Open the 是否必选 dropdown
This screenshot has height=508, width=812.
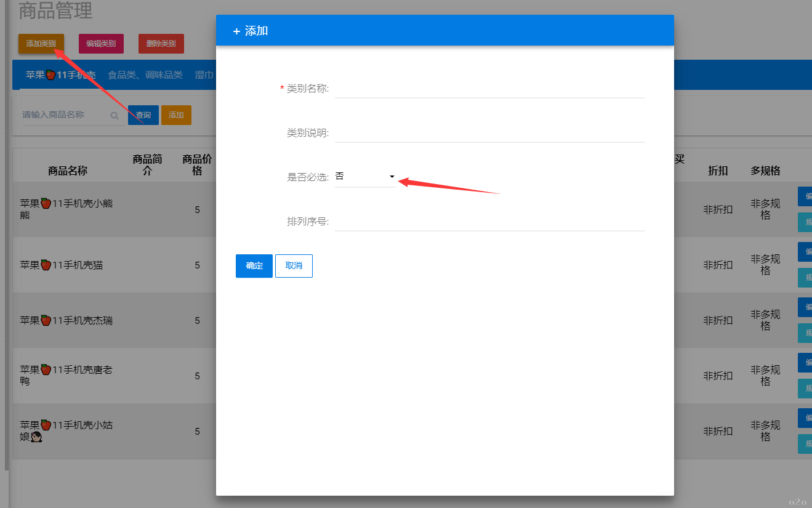pos(365,177)
